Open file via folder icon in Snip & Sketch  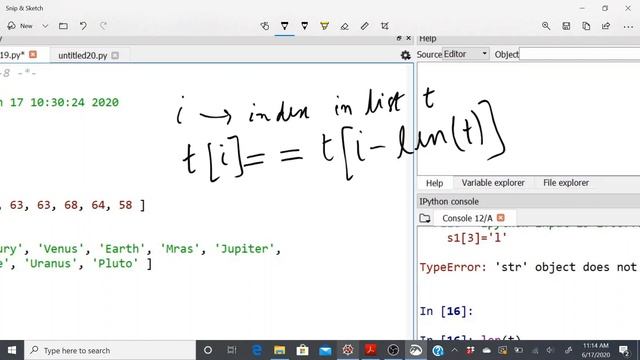pos(63,26)
